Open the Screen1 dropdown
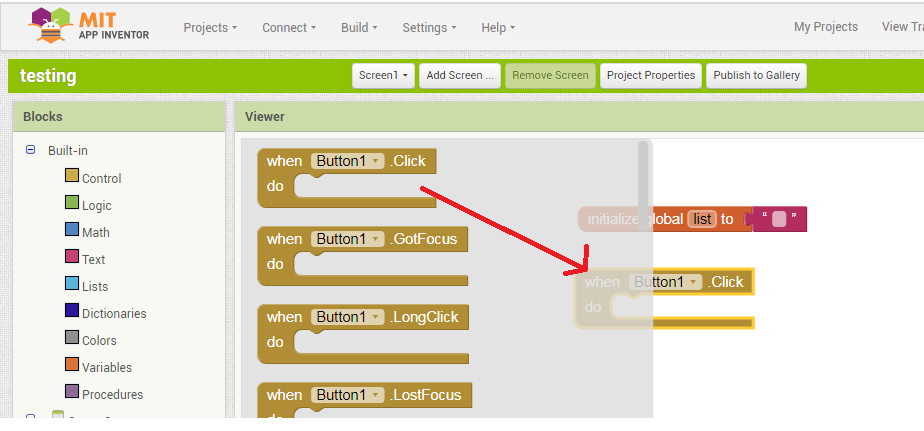The image size is (924, 431). pos(383,75)
